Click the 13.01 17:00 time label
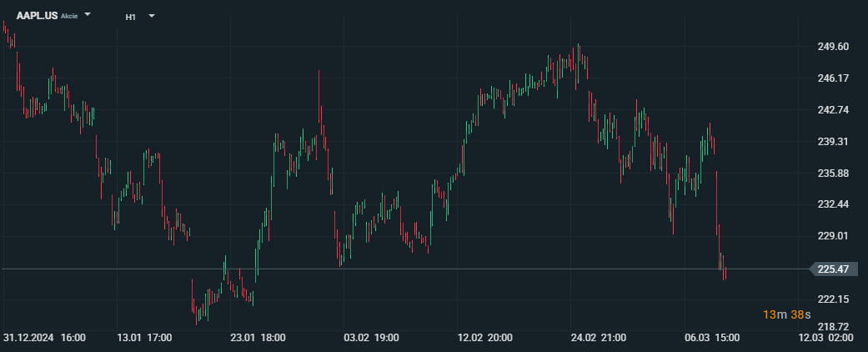Screen dimensions: 868x352 pos(144,338)
